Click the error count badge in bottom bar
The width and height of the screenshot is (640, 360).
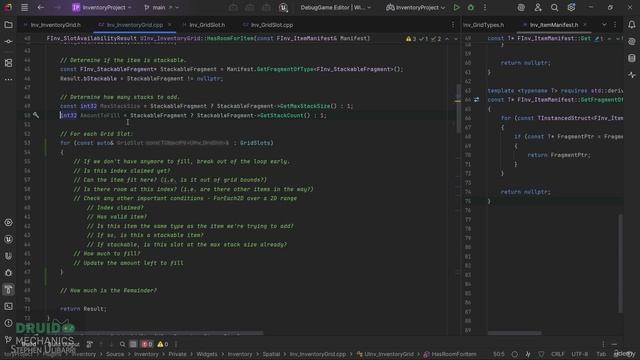point(147,344)
